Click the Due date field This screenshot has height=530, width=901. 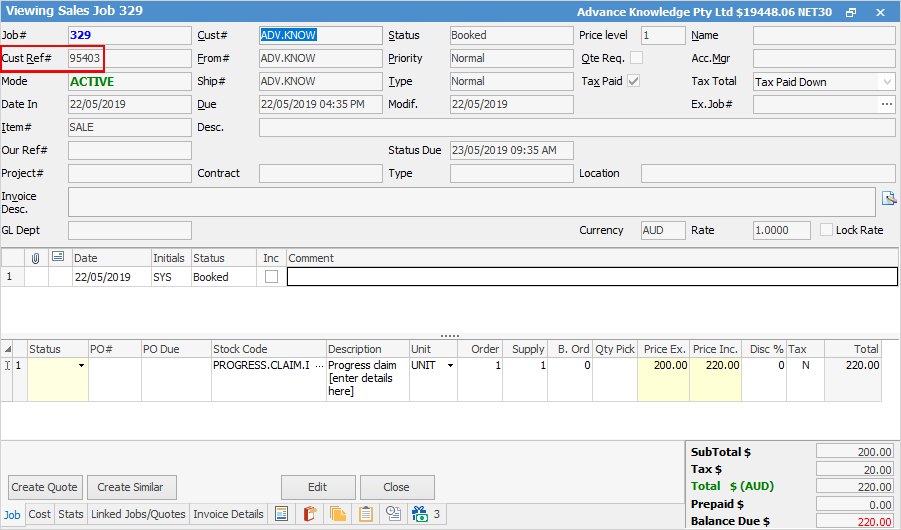pyautogui.click(x=321, y=104)
